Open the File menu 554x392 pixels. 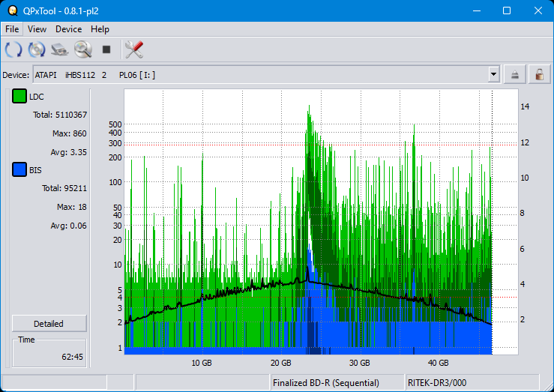(x=12, y=29)
